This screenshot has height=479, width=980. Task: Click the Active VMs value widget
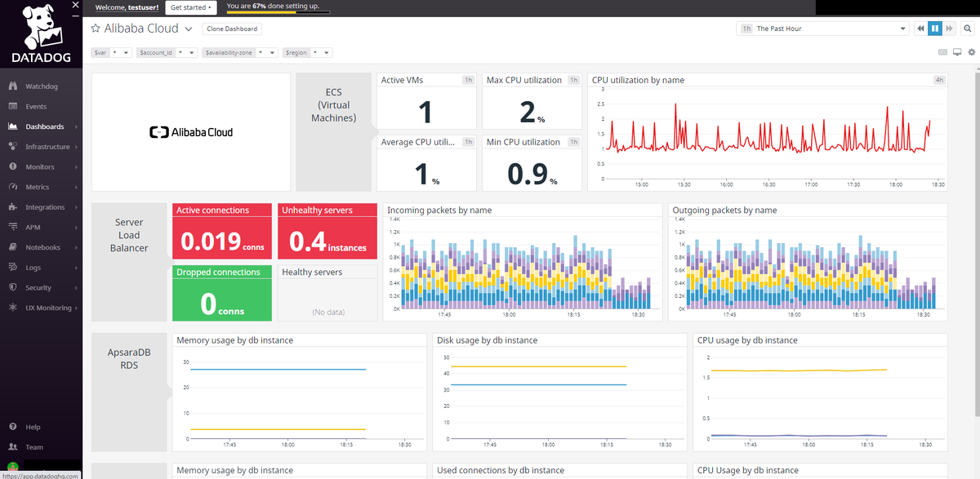426,101
